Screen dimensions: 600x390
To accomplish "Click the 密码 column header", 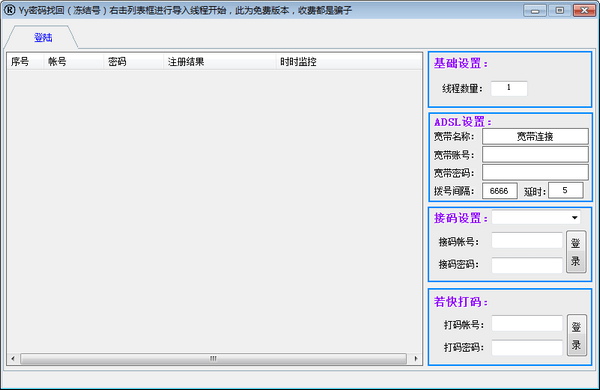I will 134,62.
